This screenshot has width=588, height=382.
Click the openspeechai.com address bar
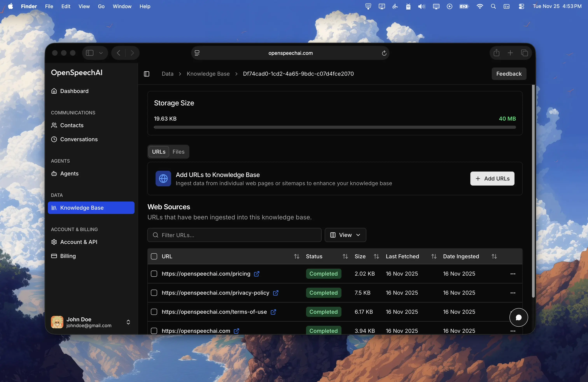pyautogui.click(x=290, y=53)
